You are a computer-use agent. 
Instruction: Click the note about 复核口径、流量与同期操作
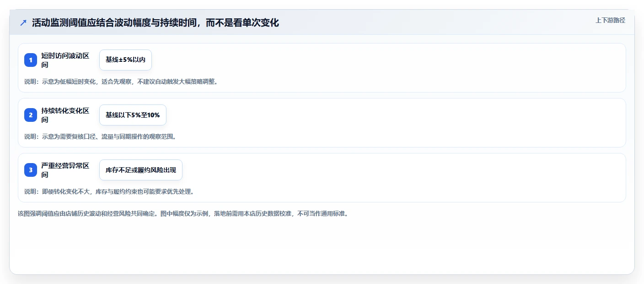click(100, 137)
